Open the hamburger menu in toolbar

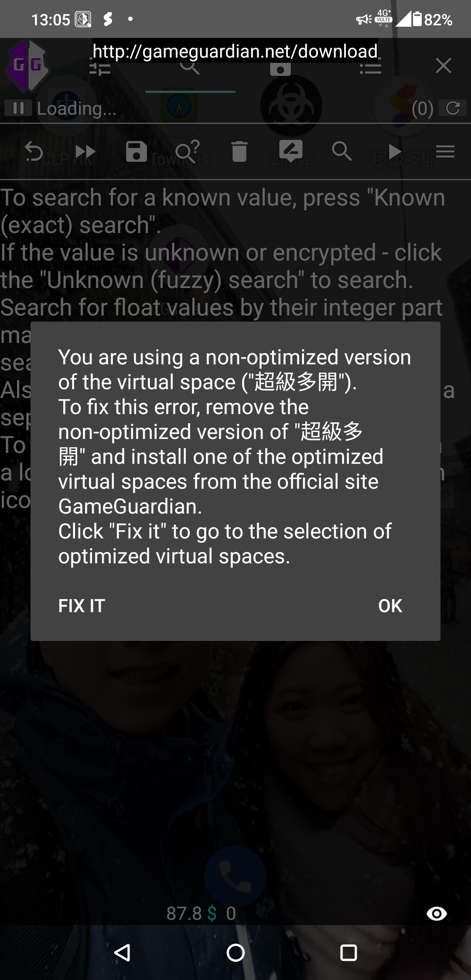coord(445,151)
